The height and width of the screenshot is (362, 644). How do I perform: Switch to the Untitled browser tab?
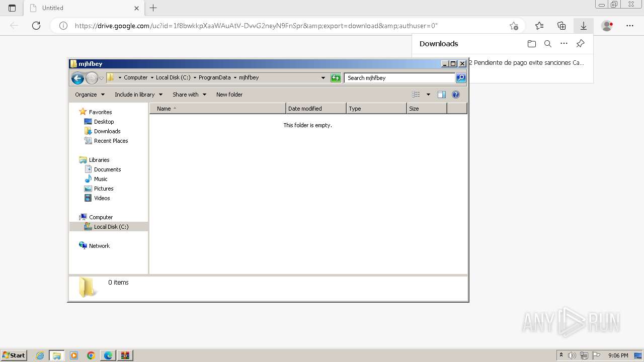(x=84, y=8)
